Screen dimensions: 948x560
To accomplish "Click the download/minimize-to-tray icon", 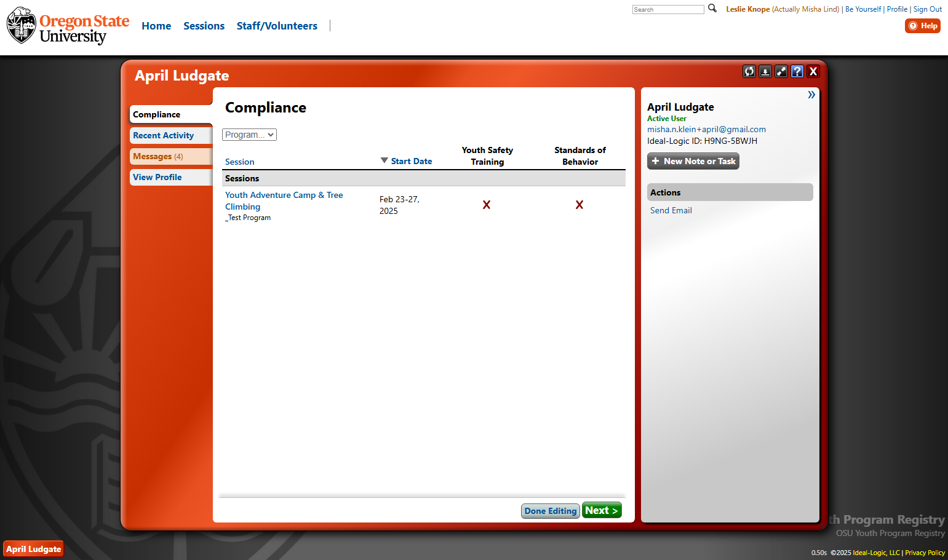I will (x=765, y=71).
